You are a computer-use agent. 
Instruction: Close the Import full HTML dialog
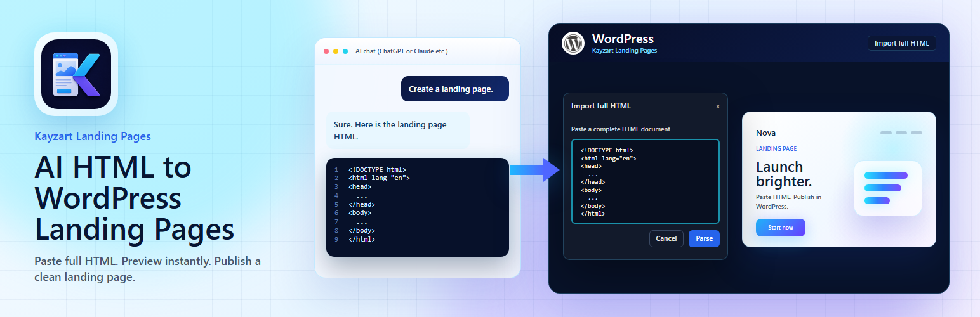[718, 106]
